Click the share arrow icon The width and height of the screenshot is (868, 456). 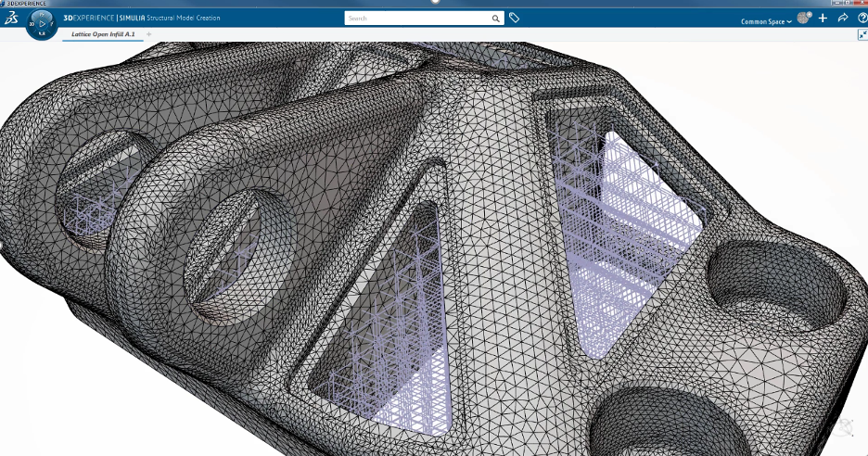[x=843, y=19]
